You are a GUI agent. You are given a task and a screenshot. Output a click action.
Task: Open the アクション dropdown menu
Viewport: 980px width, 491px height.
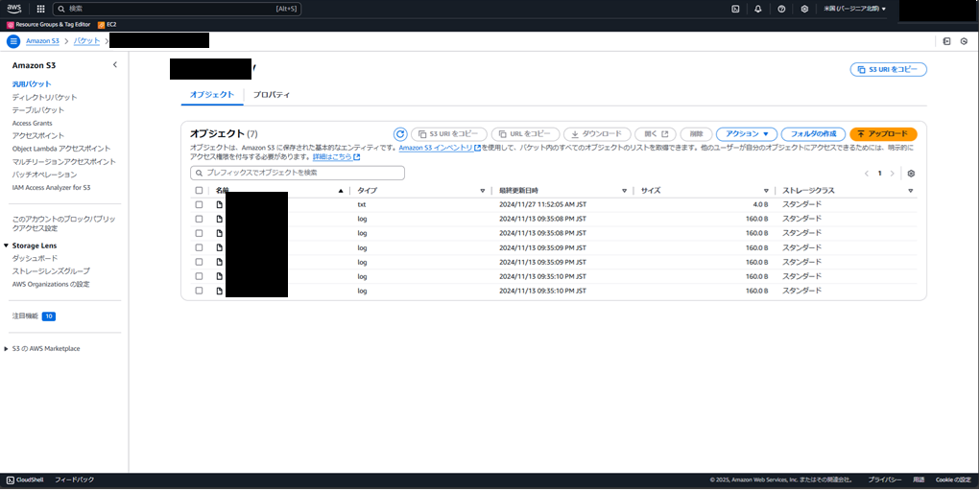click(x=747, y=134)
